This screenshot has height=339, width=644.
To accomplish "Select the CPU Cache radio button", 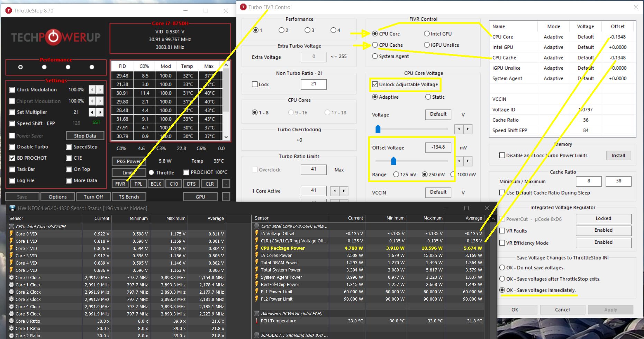I will click(375, 45).
